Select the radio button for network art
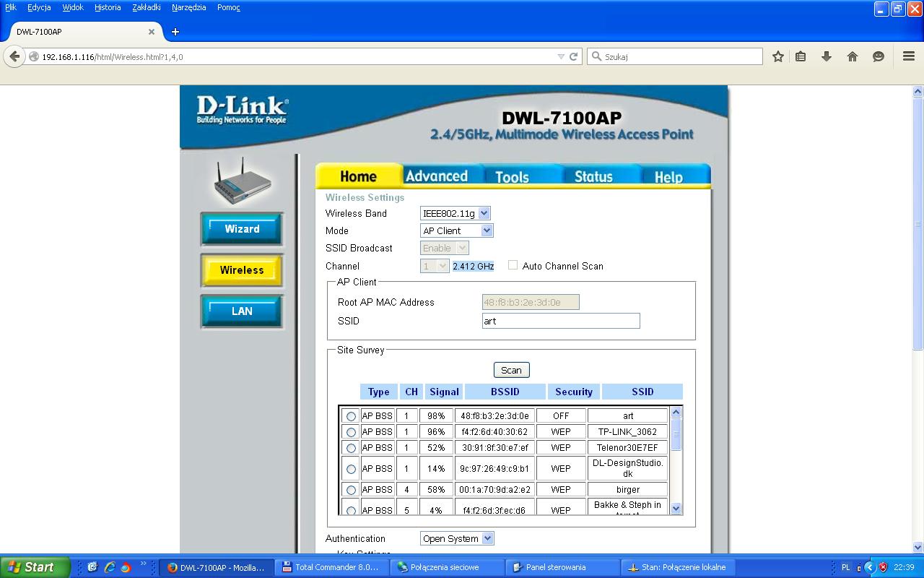Image resolution: width=924 pixels, height=578 pixels. 351,416
